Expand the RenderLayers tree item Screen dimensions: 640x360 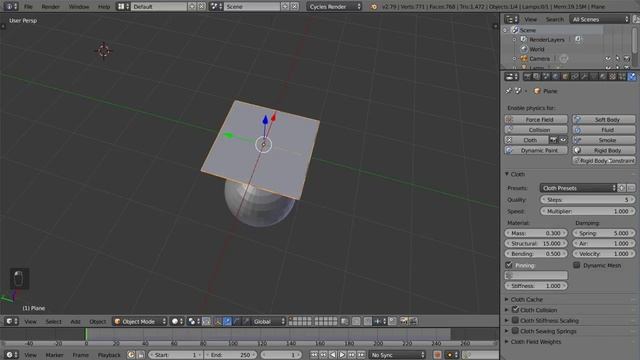(x=514, y=40)
